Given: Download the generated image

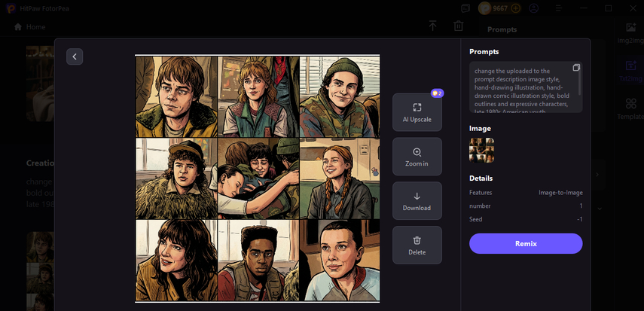Looking at the screenshot, I should (417, 200).
